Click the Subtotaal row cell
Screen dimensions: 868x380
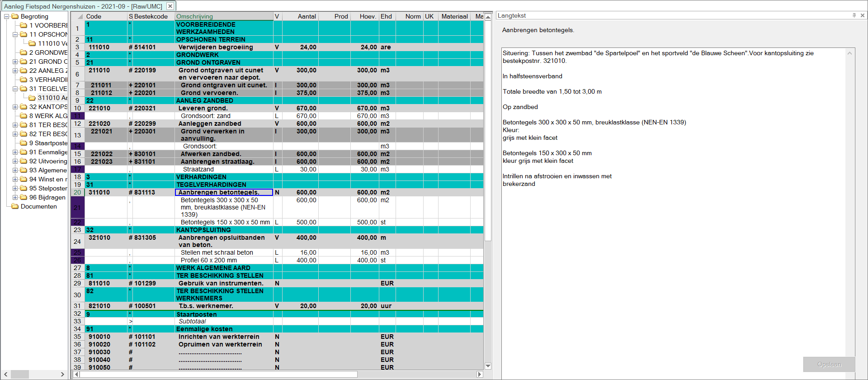coord(224,321)
